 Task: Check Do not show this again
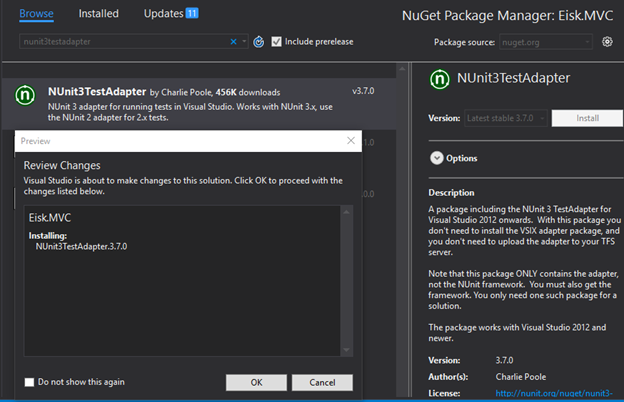[29, 382]
